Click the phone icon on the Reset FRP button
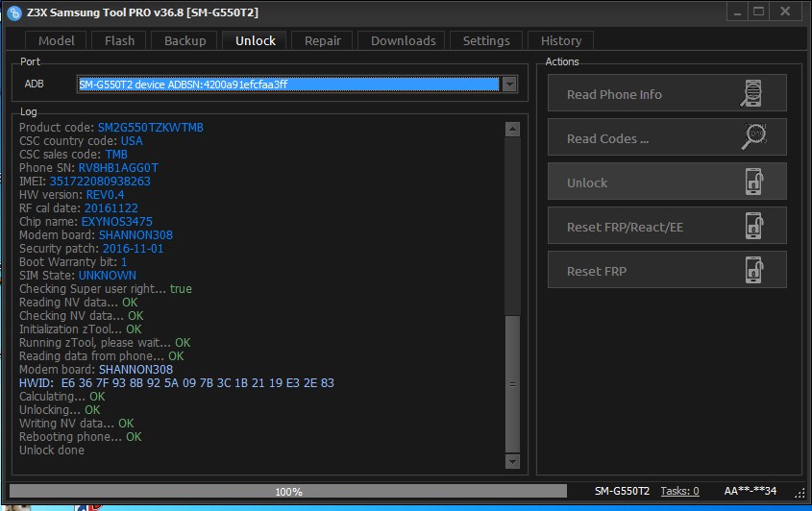This screenshot has height=511, width=812. pos(754,270)
